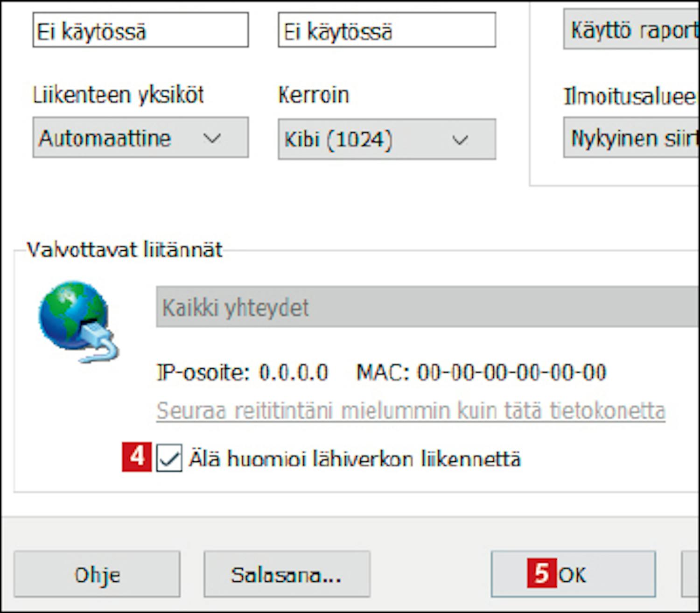
Task: Follow the Seuraa reititintäni mielummin link
Action: tap(411, 411)
